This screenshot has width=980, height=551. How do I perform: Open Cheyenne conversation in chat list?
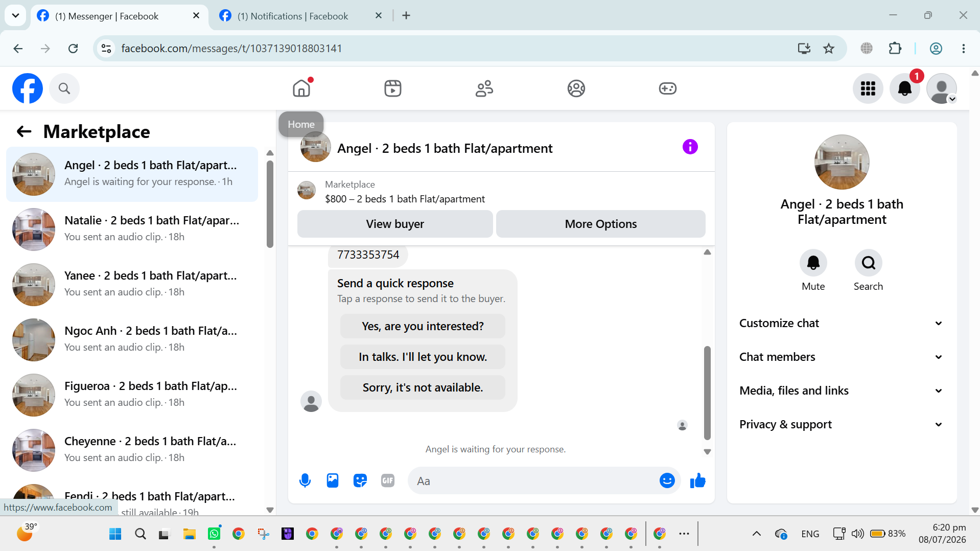pyautogui.click(x=132, y=450)
